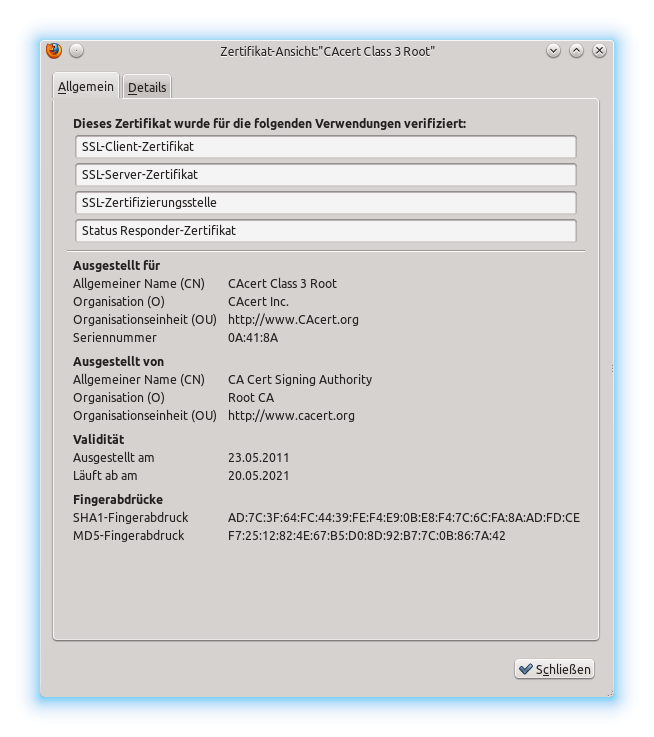Minimize window with down-chevron button
This screenshot has height=737, width=654.
(x=553, y=50)
